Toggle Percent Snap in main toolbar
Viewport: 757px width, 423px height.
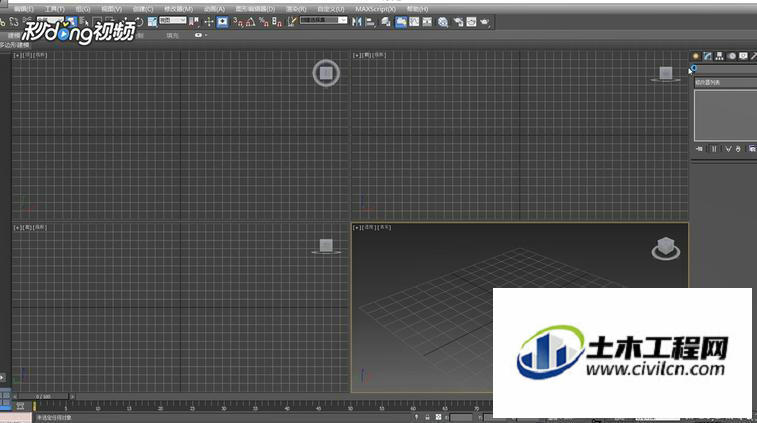pos(264,22)
